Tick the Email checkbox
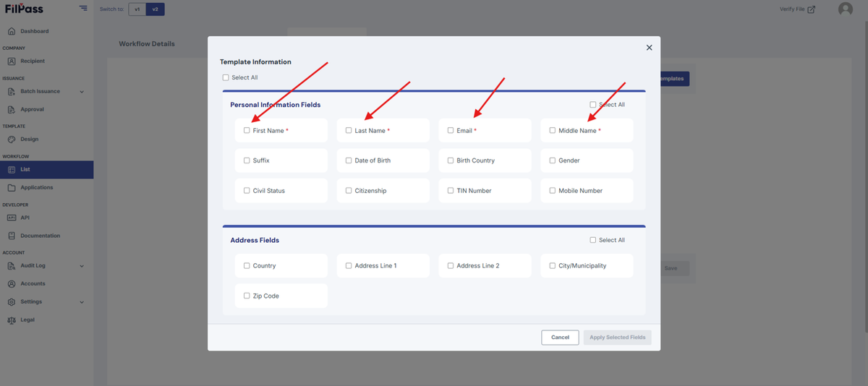 (451, 130)
